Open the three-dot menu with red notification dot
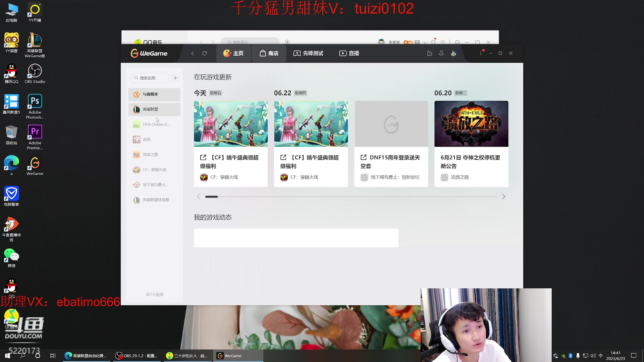The width and height of the screenshot is (644, 362). (481, 53)
